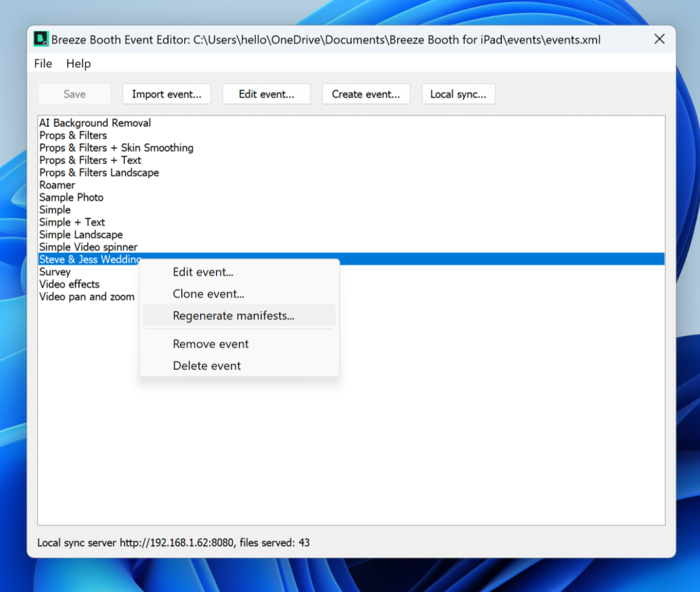Choose Delete event in the context menu
The image size is (700, 592).
click(x=239, y=366)
